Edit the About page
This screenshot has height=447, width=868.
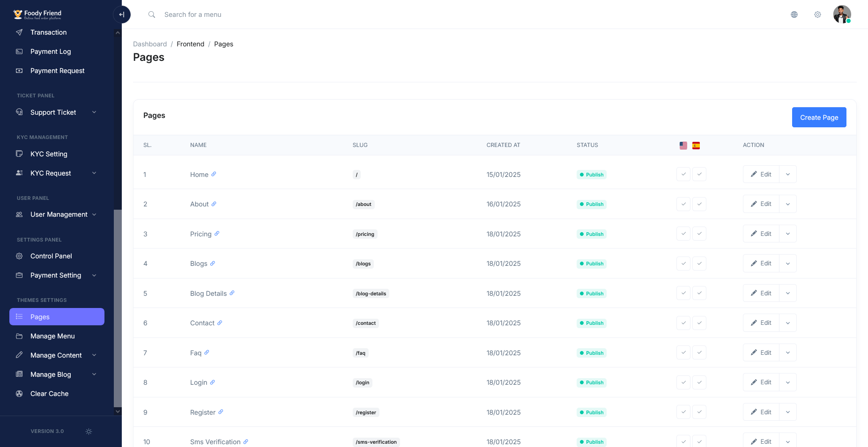761,204
